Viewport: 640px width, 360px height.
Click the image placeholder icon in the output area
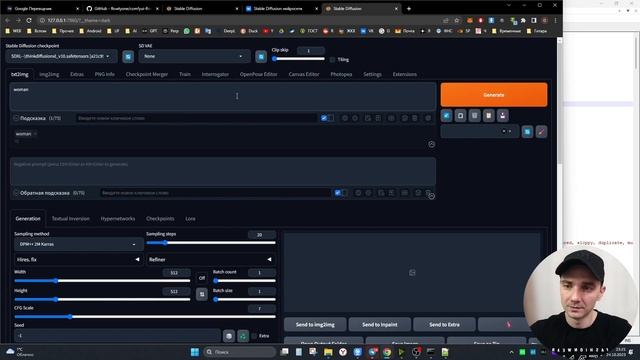pyautogui.click(x=412, y=272)
